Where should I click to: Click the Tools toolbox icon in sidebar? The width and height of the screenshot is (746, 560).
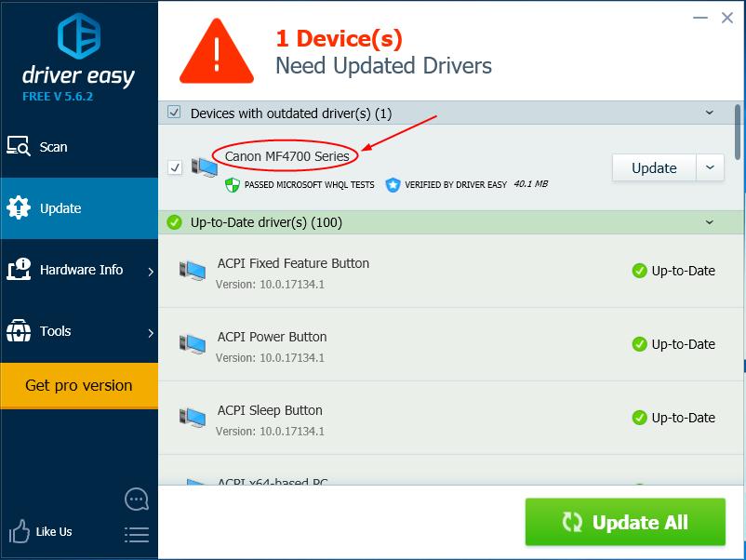click(19, 330)
